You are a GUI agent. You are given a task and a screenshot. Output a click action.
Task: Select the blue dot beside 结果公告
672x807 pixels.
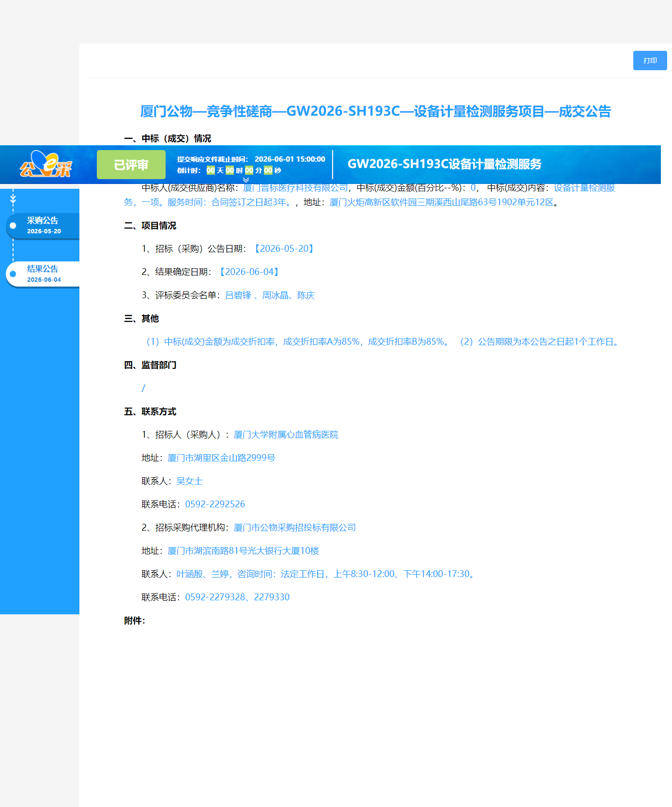13,274
